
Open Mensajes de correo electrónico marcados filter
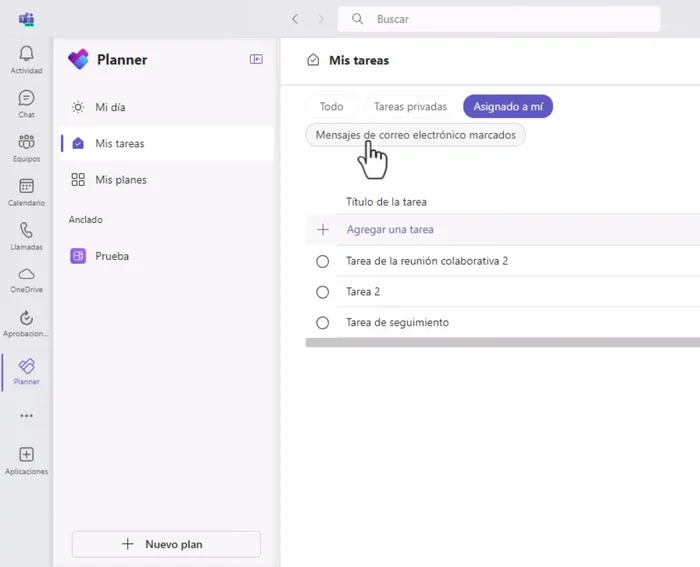415,135
